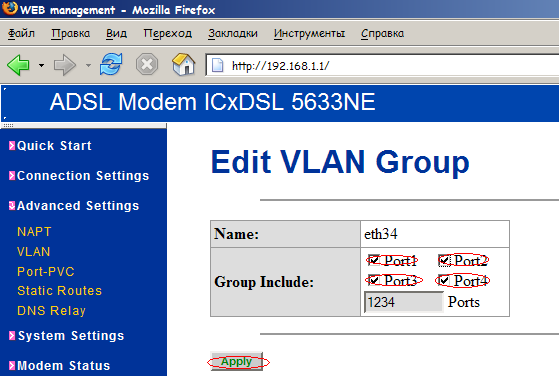Click the Edit VLAN Group heading
The image size is (559, 376).
(340, 162)
